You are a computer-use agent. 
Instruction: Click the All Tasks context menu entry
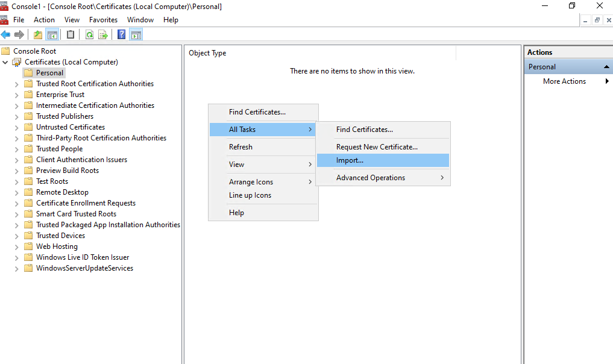click(262, 130)
